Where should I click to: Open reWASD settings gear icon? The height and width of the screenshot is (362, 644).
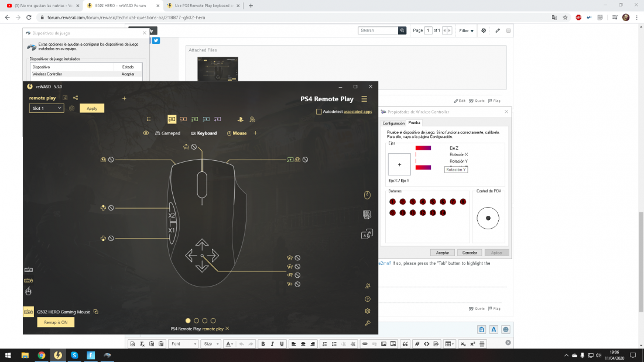pyautogui.click(x=367, y=311)
